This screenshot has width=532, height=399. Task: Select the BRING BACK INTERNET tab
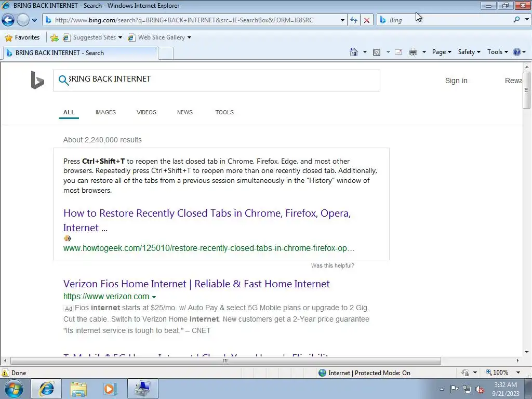[x=81, y=53]
